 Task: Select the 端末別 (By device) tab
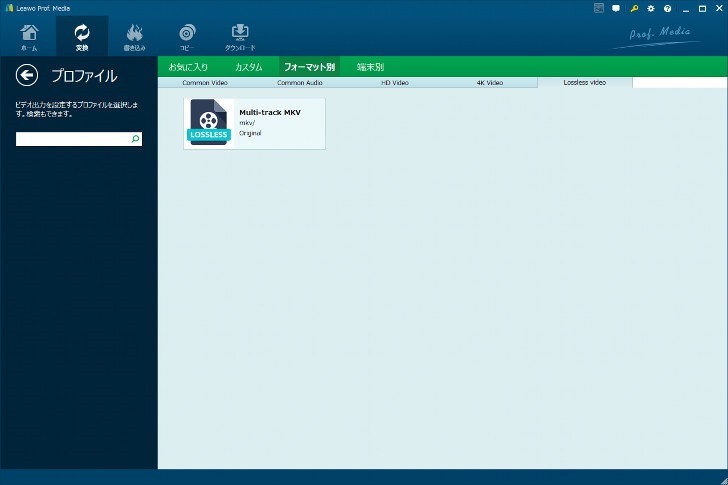coord(370,67)
